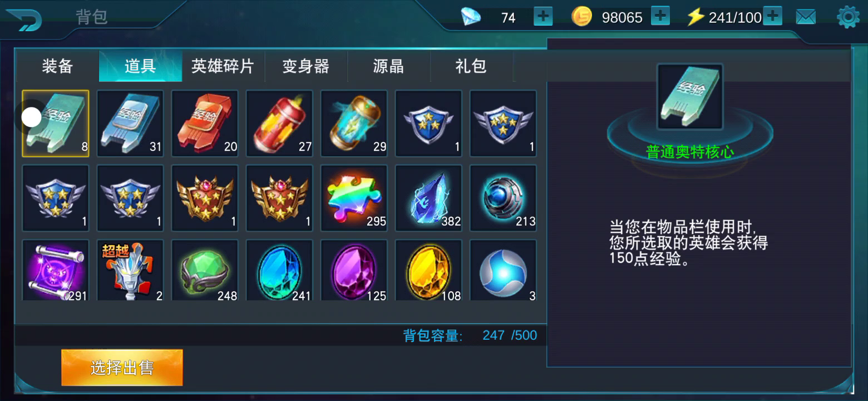
Task: Choose the red firecracker canister item
Action: click(279, 123)
